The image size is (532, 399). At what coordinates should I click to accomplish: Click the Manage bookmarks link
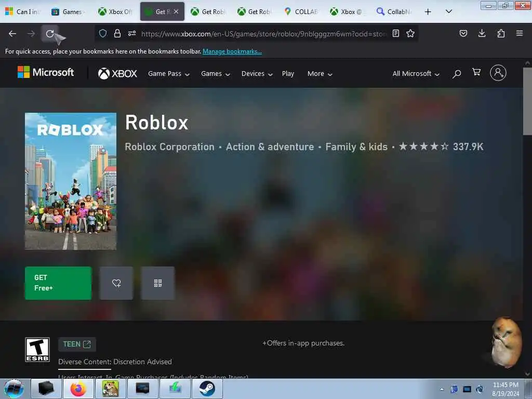tap(232, 51)
